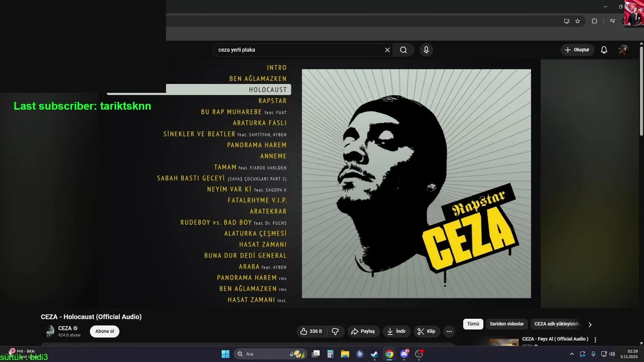Open more actions three-dot menu
The width and height of the screenshot is (644, 362).
click(449, 331)
